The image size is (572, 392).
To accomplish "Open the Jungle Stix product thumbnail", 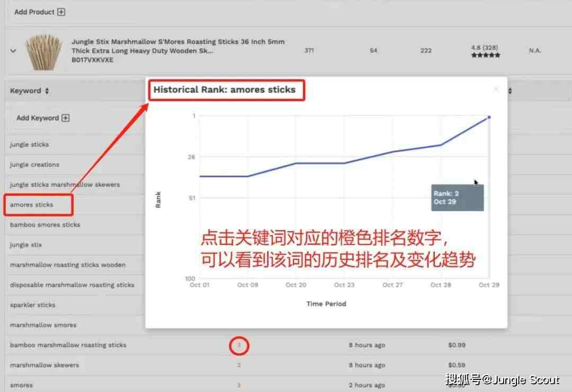I will [43, 52].
